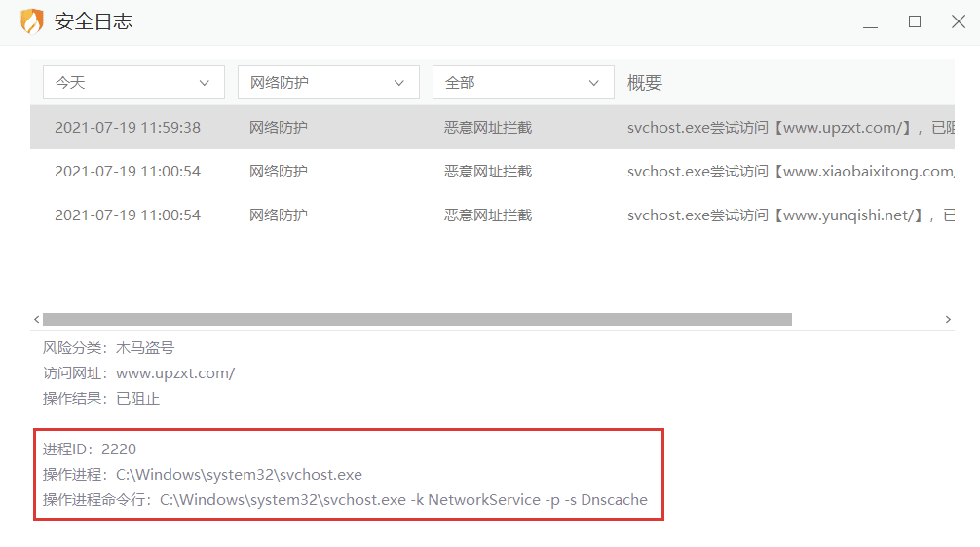Open the 全部 filter dropdown
This screenshot has width=980, height=547.
[523, 83]
